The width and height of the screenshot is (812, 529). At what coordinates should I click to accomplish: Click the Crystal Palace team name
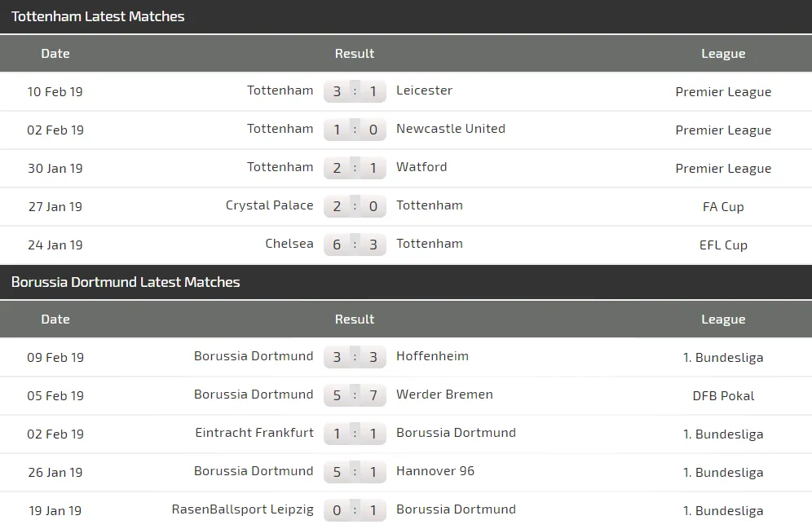coord(269,205)
